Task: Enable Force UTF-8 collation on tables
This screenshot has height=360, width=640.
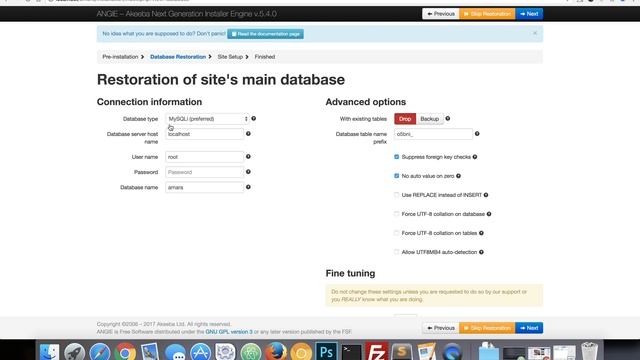Action: tap(396, 233)
